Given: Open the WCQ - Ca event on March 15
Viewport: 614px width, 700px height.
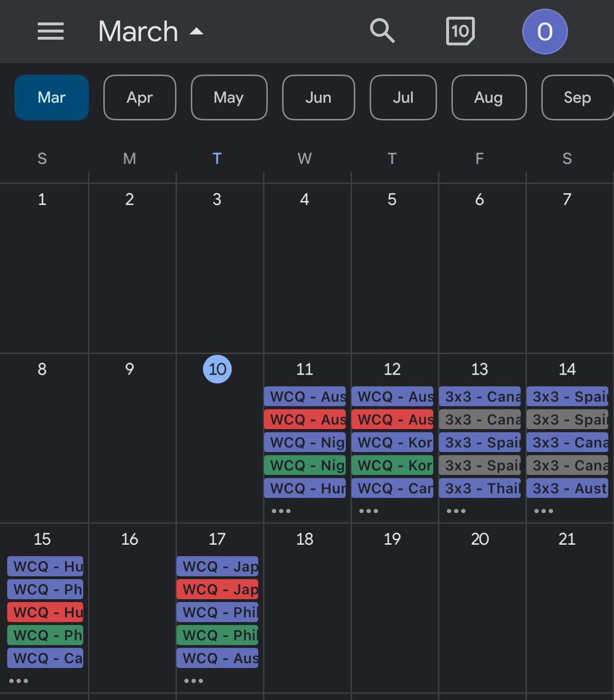Looking at the screenshot, I should pos(45,658).
